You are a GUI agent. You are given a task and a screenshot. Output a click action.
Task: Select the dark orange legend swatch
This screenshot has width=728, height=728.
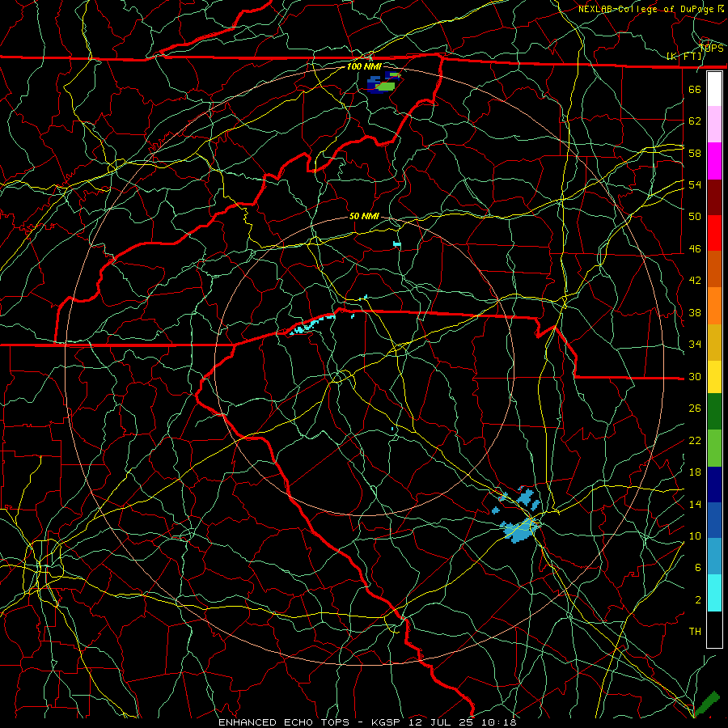(714, 269)
